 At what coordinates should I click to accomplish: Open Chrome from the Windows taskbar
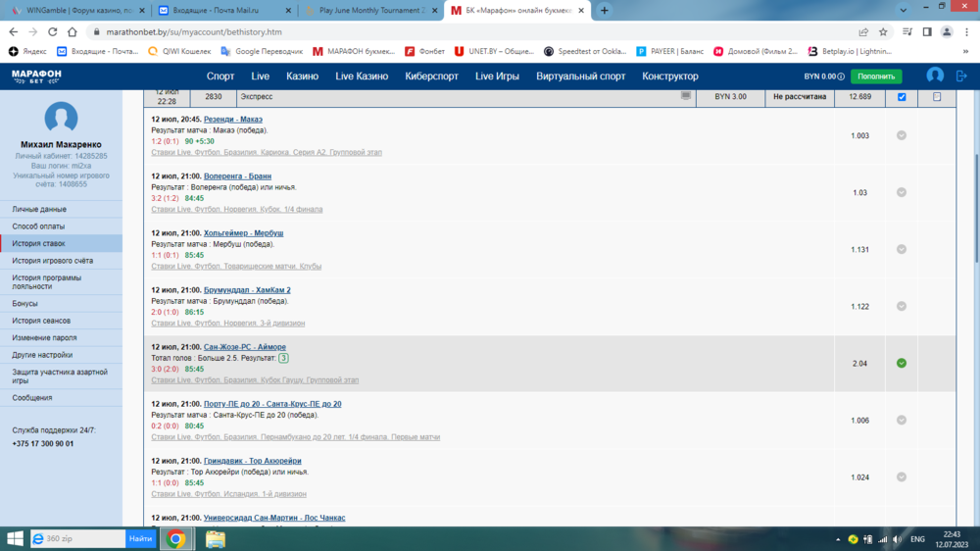point(176,538)
